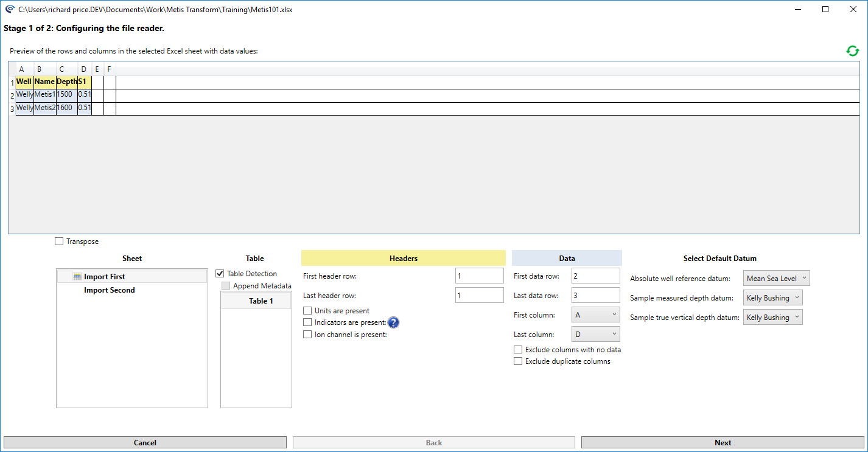Viewport: 868px width, 452px height.
Task: Enable Exclude columns with no data
Action: [518, 350]
